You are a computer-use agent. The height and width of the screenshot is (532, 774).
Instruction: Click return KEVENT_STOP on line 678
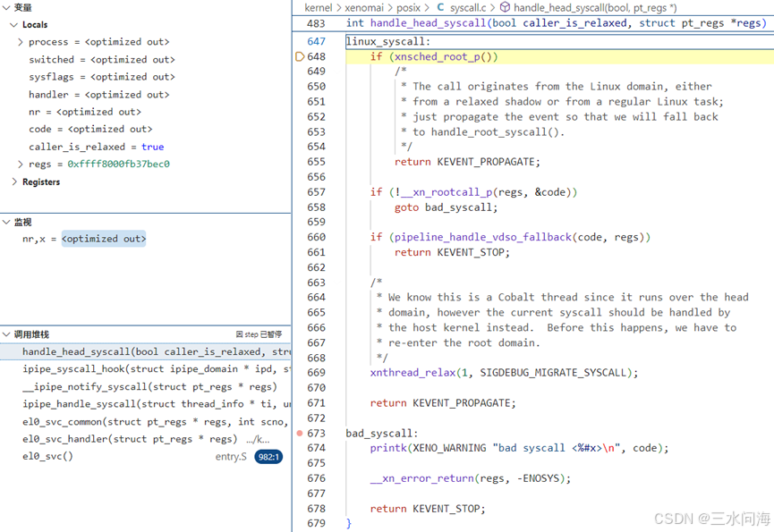[428, 509]
